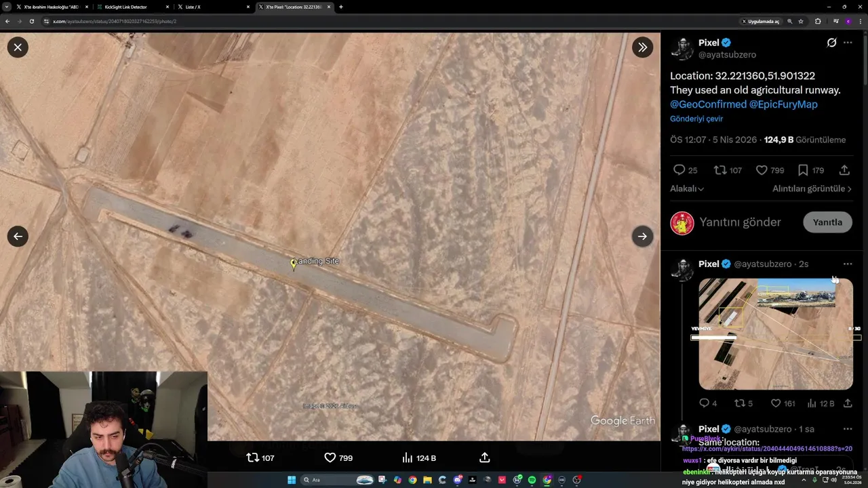868x488 pixels.
Task: Open the @EpicFuryMap mention link
Action: point(783,104)
